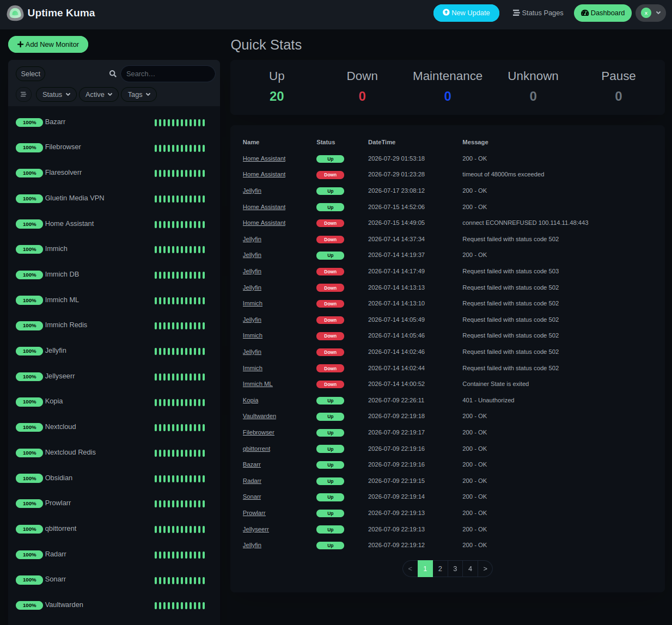Image resolution: width=672 pixels, height=625 pixels.
Task: Open the Filebrowser link in the events table
Action: pyautogui.click(x=259, y=432)
